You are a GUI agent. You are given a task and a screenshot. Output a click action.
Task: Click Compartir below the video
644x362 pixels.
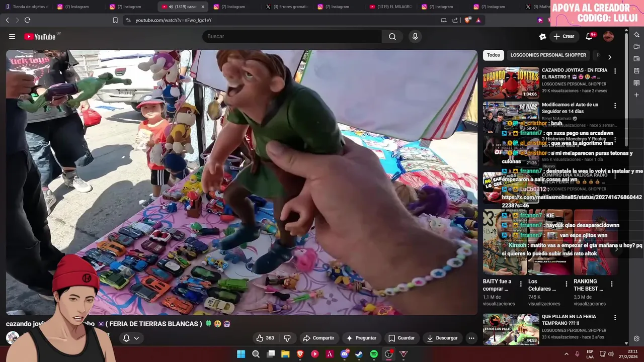click(x=318, y=338)
